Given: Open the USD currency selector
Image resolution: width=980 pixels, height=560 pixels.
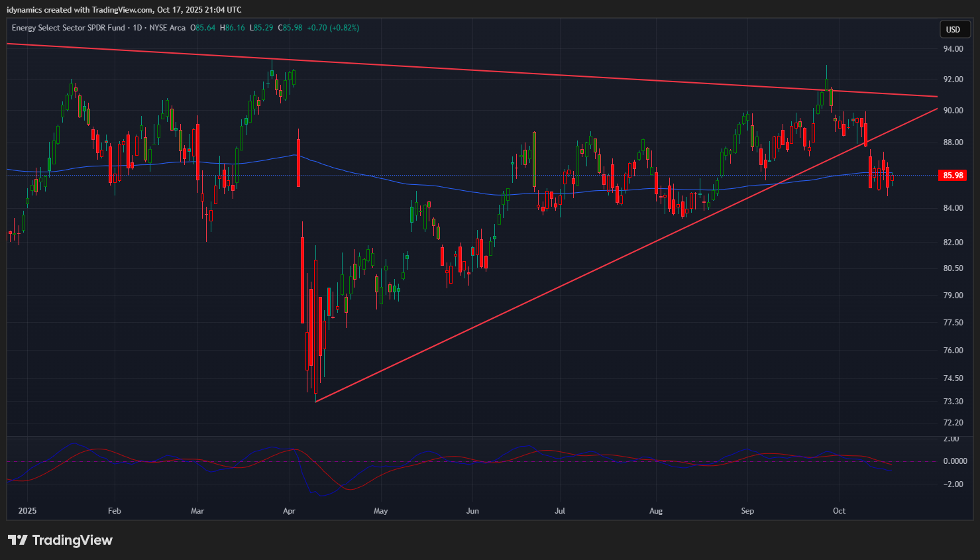Looking at the screenshot, I should (953, 29).
